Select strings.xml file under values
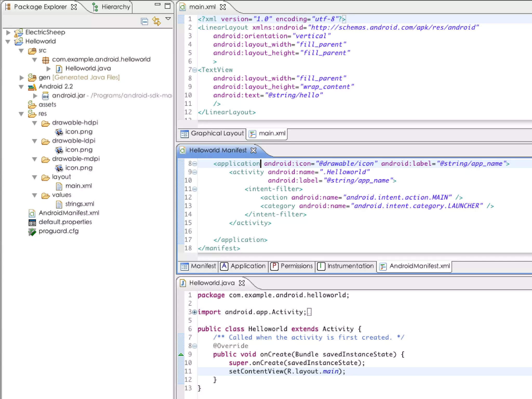This screenshot has height=399, width=532. [x=79, y=204]
